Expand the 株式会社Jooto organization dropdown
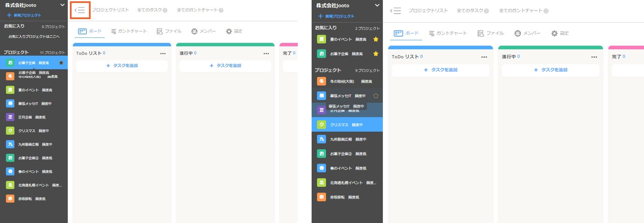The height and width of the screenshot is (223, 644). tap(63, 5)
